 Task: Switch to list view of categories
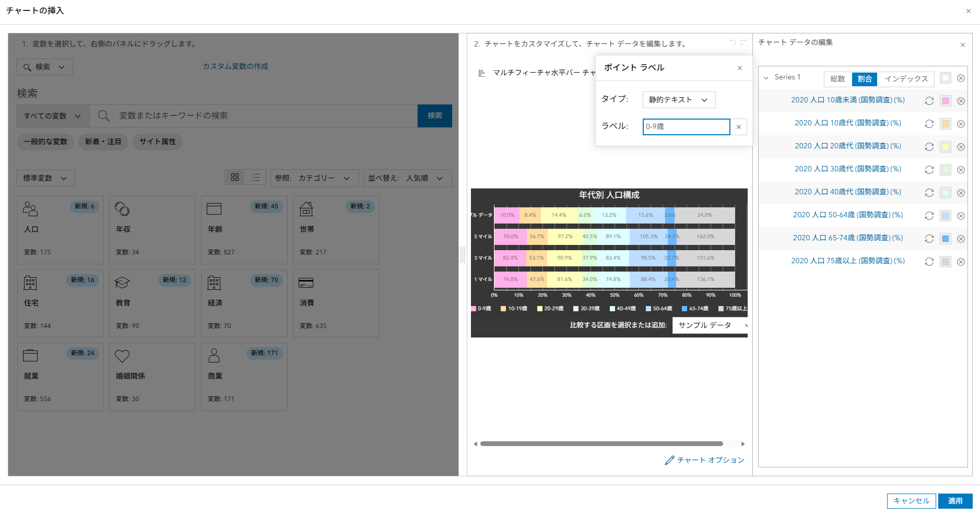click(x=256, y=178)
